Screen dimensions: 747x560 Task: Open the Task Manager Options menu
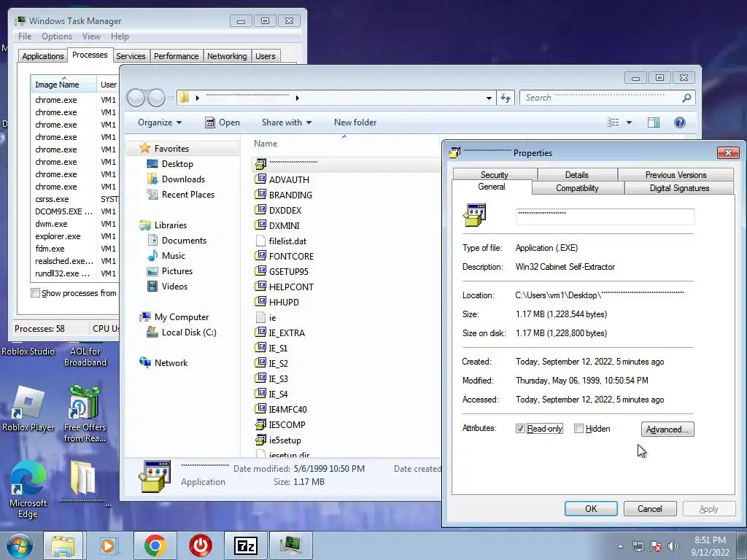(x=57, y=36)
